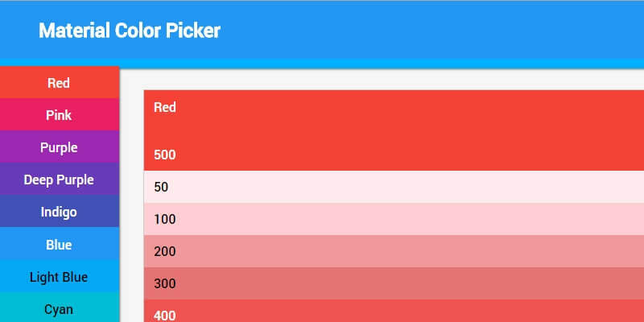Show the Blue color palette
Viewport: 644px width, 322px height.
click(x=59, y=245)
